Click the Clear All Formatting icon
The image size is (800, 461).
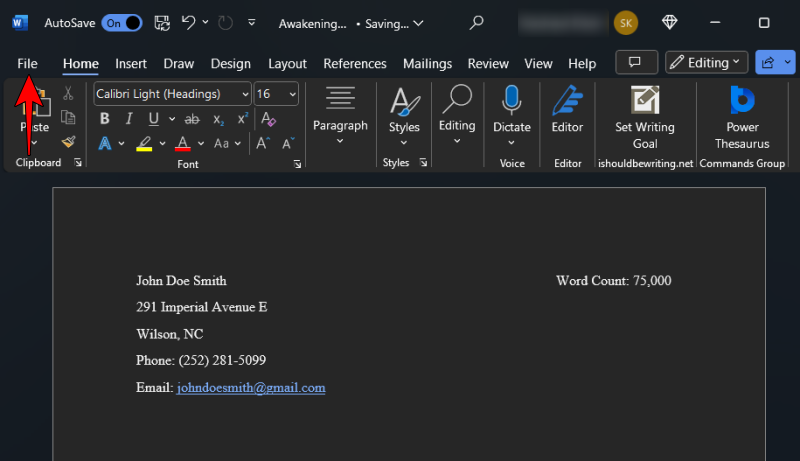click(x=267, y=118)
